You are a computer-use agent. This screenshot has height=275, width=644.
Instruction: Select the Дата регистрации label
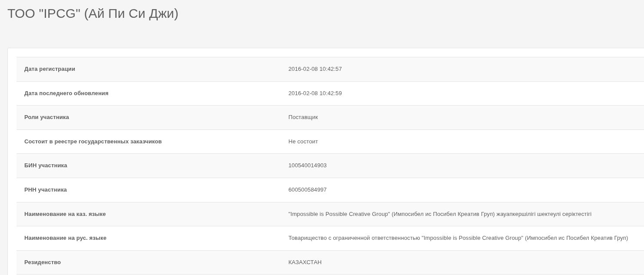pos(50,69)
